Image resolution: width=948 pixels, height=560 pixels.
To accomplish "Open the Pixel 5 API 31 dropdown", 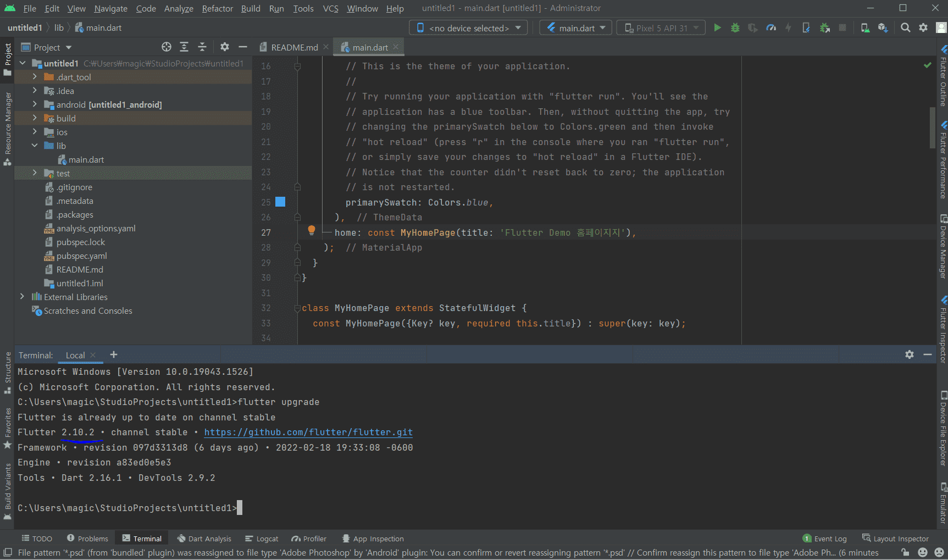I will 661,27.
